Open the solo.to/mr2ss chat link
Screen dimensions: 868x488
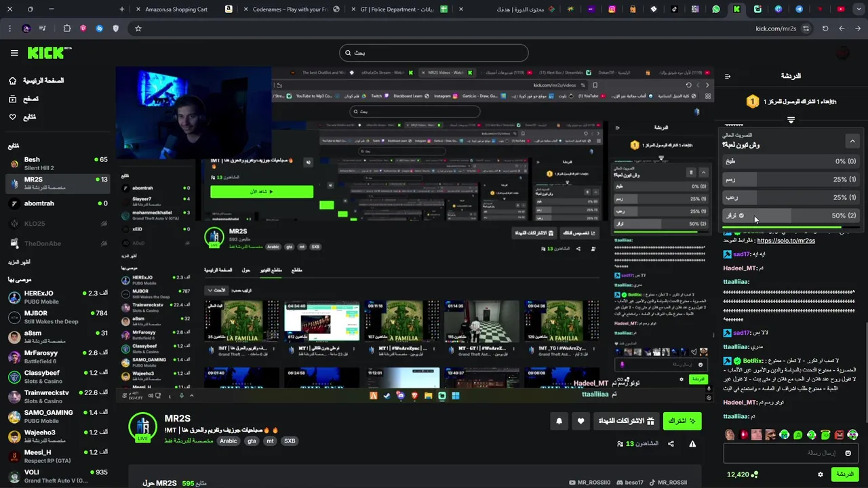(786, 241)
